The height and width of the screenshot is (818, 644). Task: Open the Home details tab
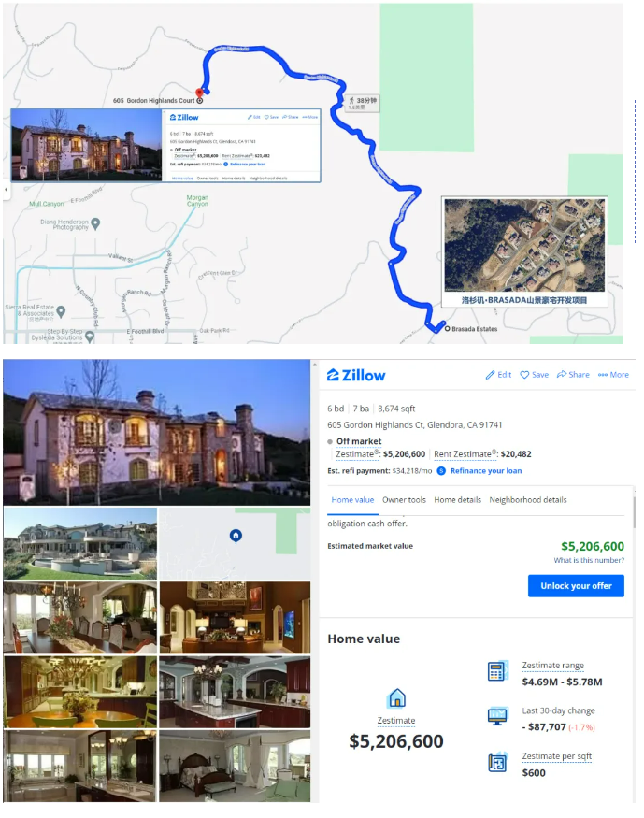coord(457,500)
